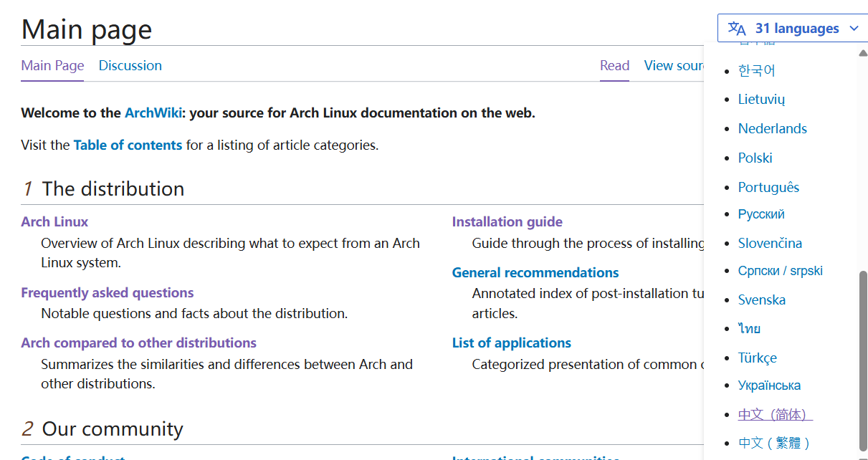The height and width of the screenshot is (460, 868).
Task: Open Frequently asked questions link
Action: pos(108,293)
